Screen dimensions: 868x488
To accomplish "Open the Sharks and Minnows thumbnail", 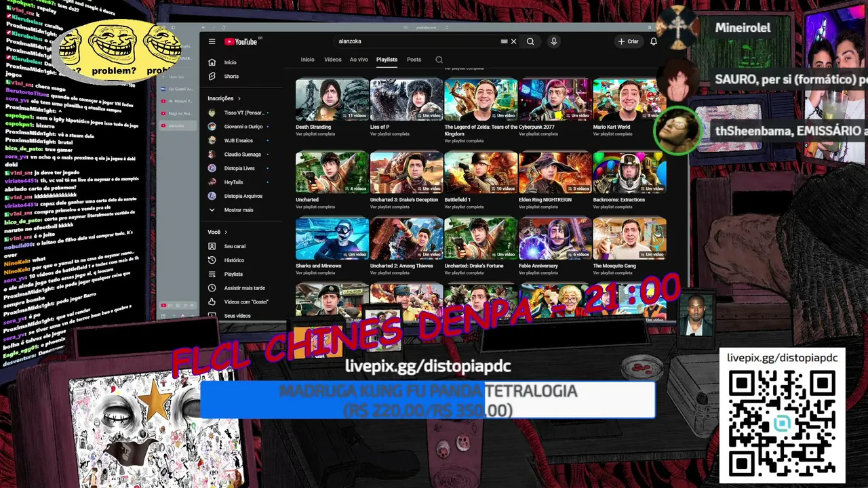I will pyautogui.click(x=332, y=239).
